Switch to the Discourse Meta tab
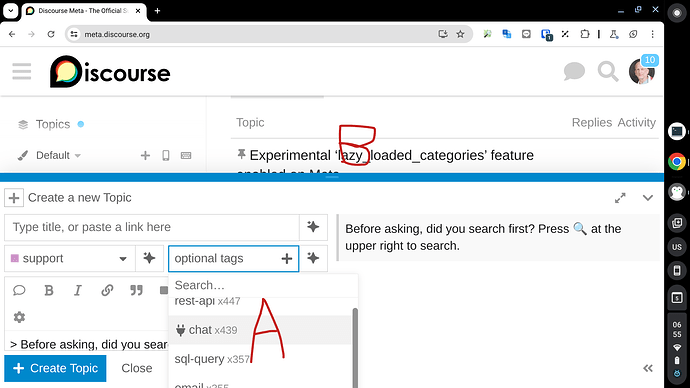Viewport: 690px width, 388px height. pyautogui.click(x=84, y=11)
